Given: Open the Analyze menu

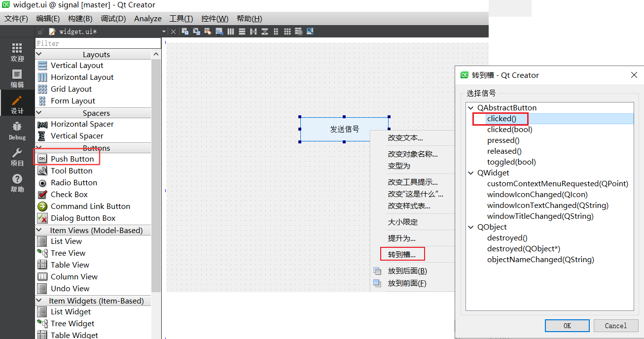Looking at the screenshot, I should click(148, 18).
